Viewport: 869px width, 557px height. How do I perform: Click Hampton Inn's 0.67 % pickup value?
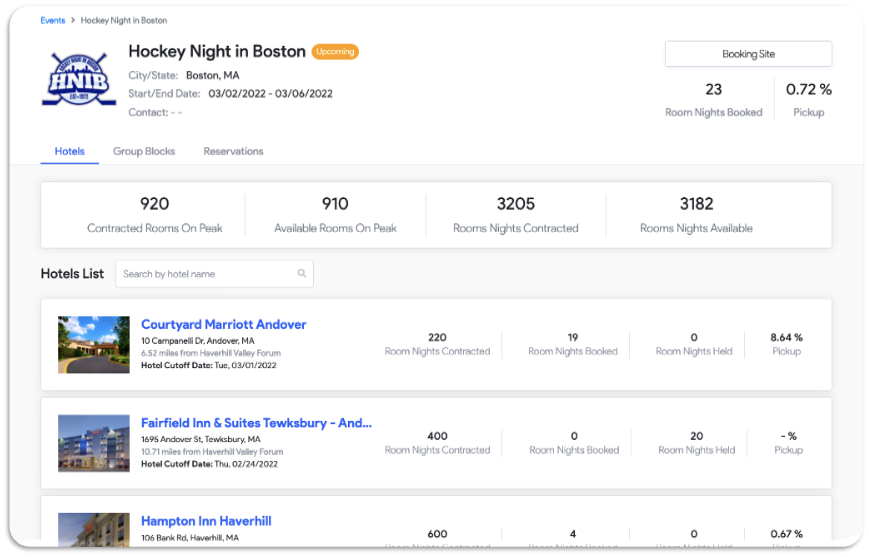[786, 534]
